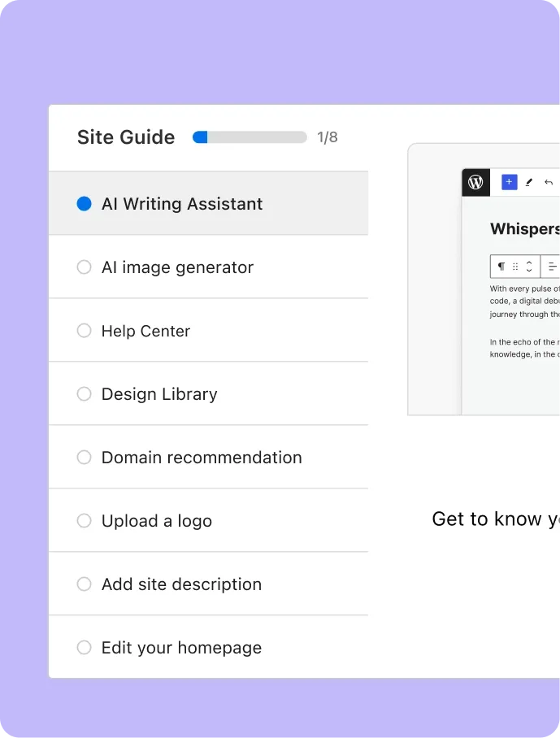Click the undo arrow icon
This screenshot has width=560, height=738.
pyautogui.click(x=549, y=183)
